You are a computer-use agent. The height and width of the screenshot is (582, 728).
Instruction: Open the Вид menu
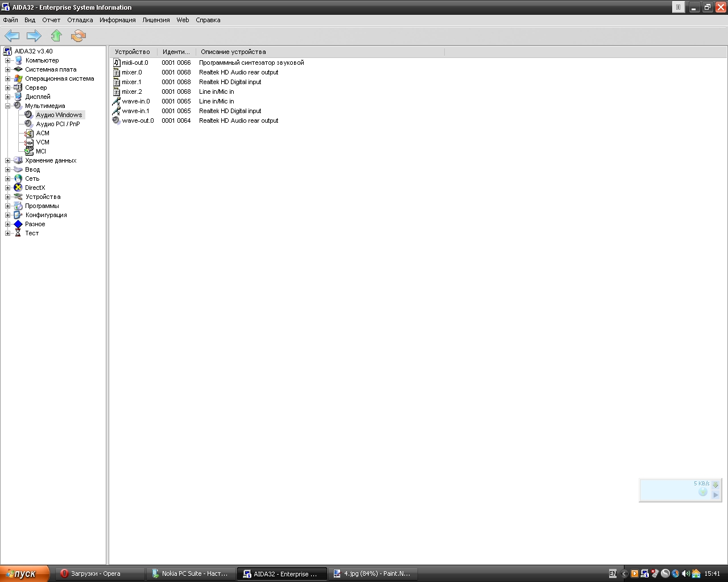pos(30,20)
